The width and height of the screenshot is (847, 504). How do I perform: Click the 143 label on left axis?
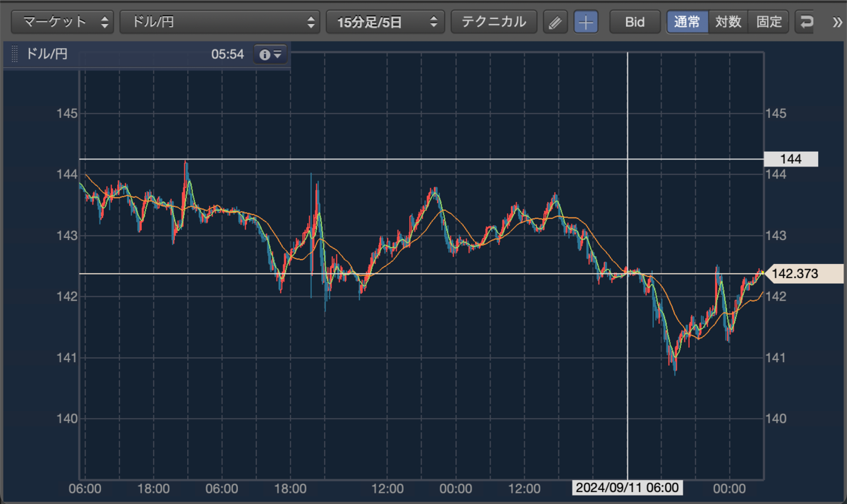click(67, 236)
